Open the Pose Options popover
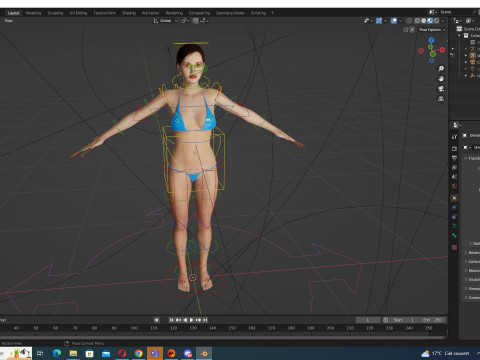The height and width of the screenshot is (360, 480). tap(432, 30)
